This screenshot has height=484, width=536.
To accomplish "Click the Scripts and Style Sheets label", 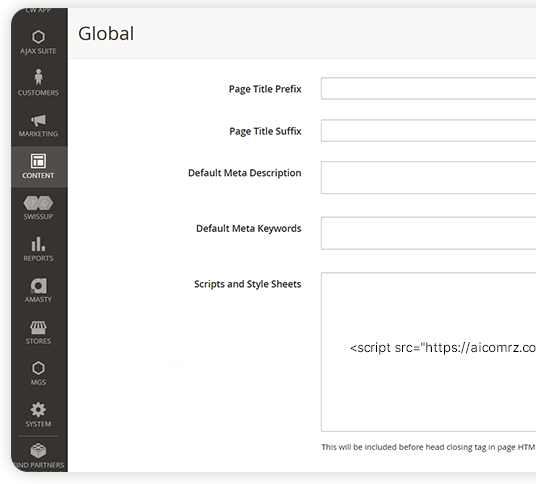I will [x=247, y=284].
